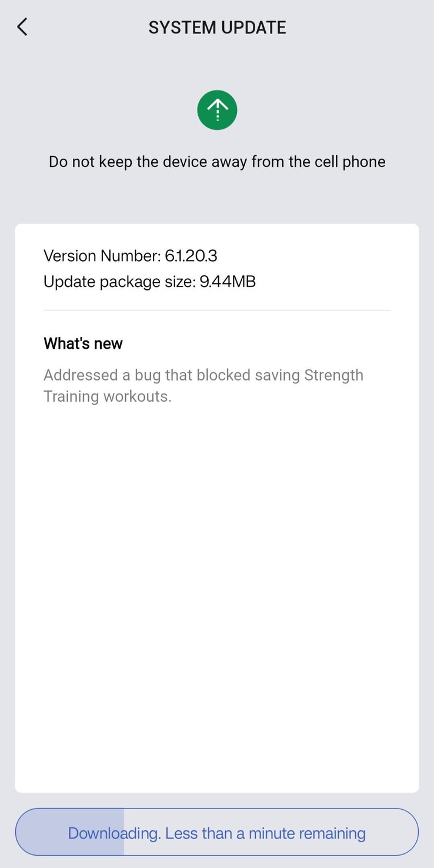Viewport: 434px width, 868px height.
Task: Tap the 'Do not keep the device away' notice
Action: click(x=217, y=162)
